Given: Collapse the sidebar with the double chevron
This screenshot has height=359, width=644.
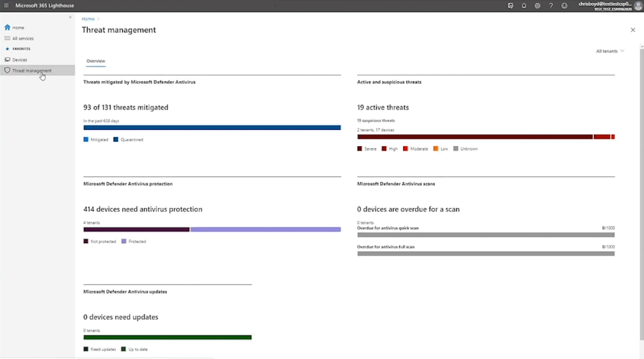Looking at the screenshot, I should tap(70, 17).
